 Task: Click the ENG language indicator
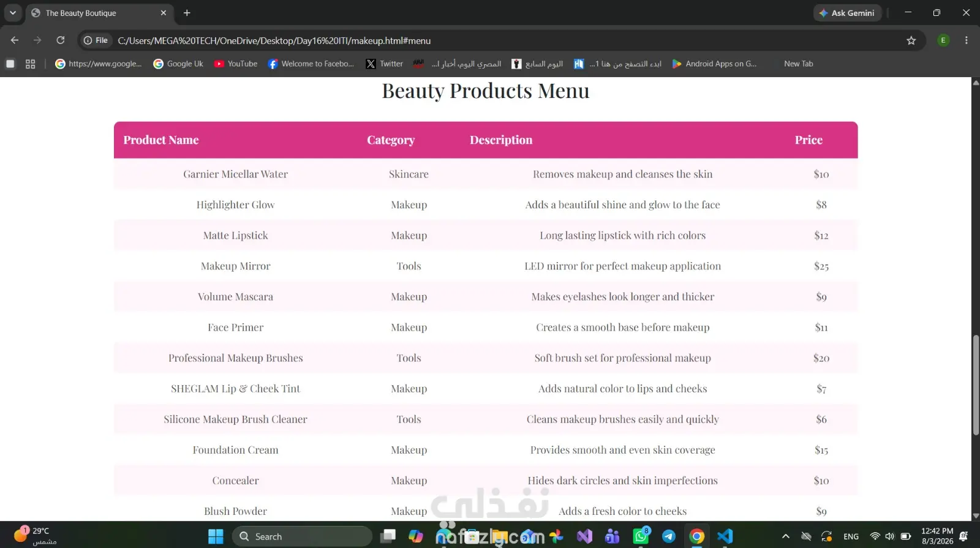(851, 536)
